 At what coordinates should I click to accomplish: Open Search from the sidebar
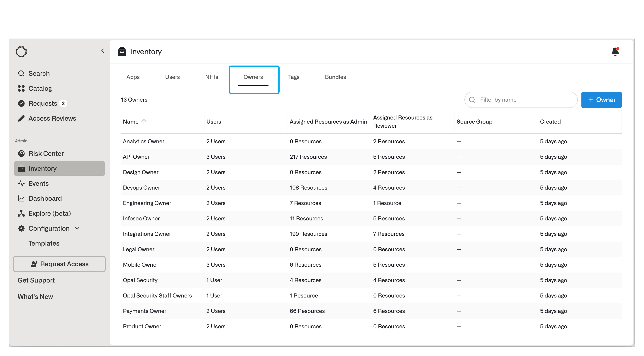coord(39,73)
